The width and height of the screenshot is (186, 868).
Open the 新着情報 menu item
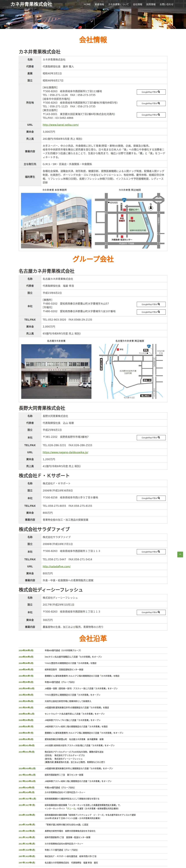[x=99, y=4]
